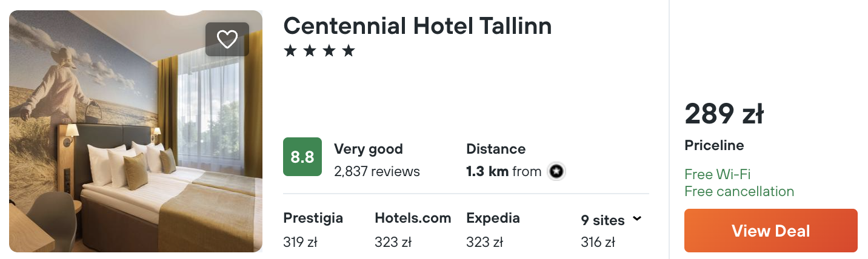This screenshot has width=868, height=259.
Task: Click the Very good rating label
Action: 369,149
